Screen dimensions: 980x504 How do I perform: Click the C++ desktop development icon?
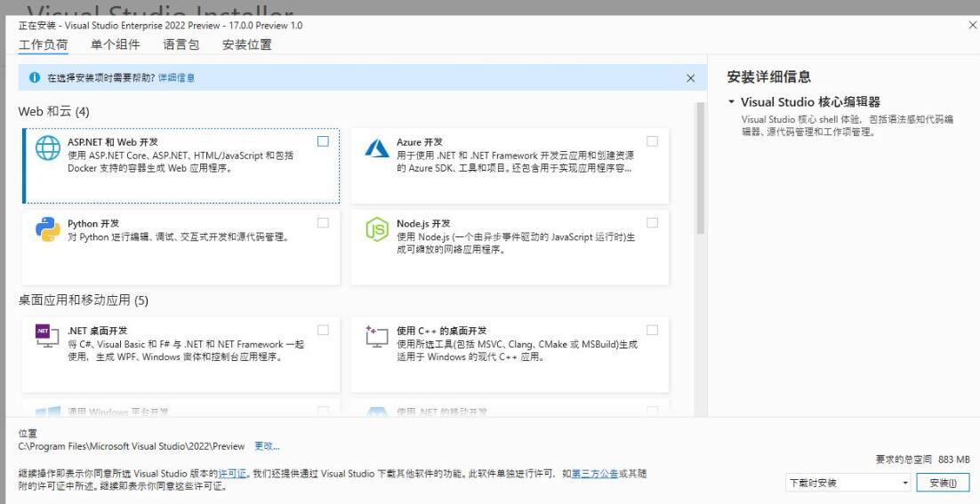(x=378, y=337)
